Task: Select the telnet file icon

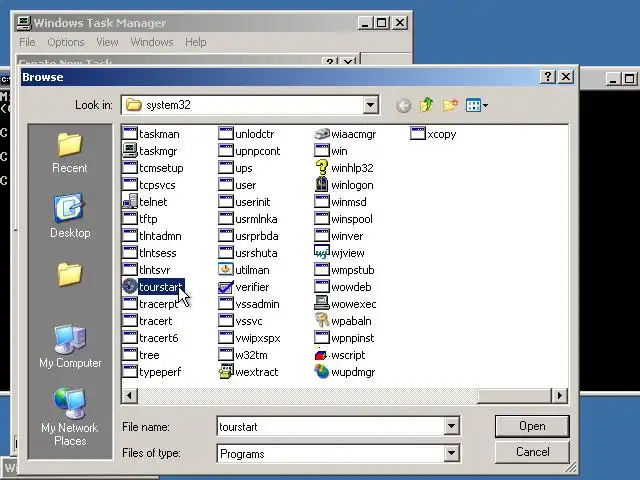Action: tap(130, 202)
